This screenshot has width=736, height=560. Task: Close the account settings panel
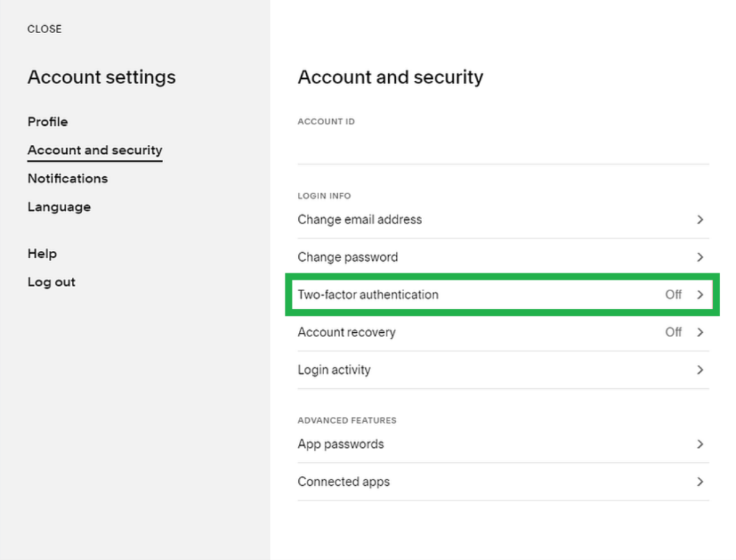45,29
